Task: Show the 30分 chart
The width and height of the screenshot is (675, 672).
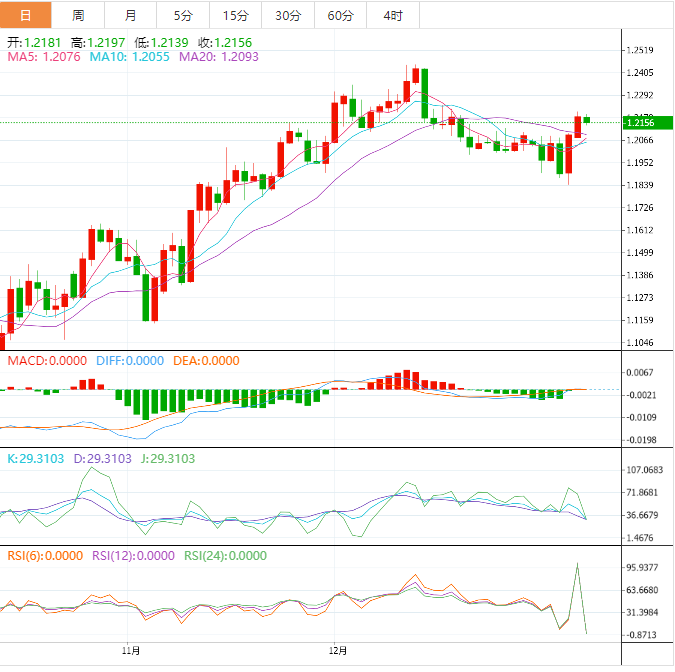Action: [x=287, y=15]
